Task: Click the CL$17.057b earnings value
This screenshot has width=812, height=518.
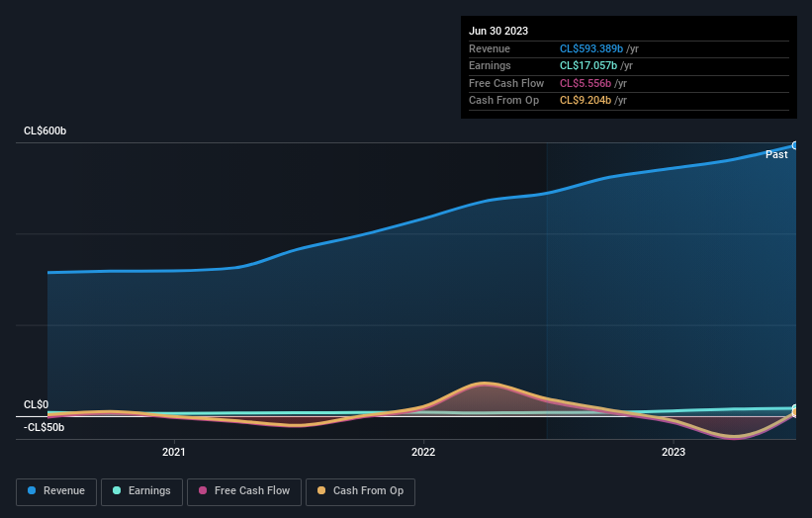Action: [587, 65]
